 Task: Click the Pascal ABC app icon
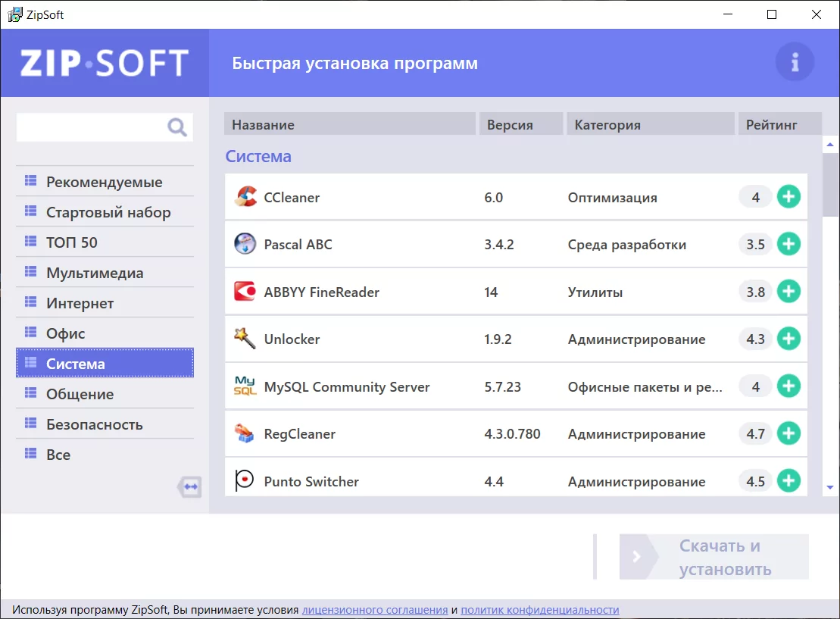[x=245, y=244]
